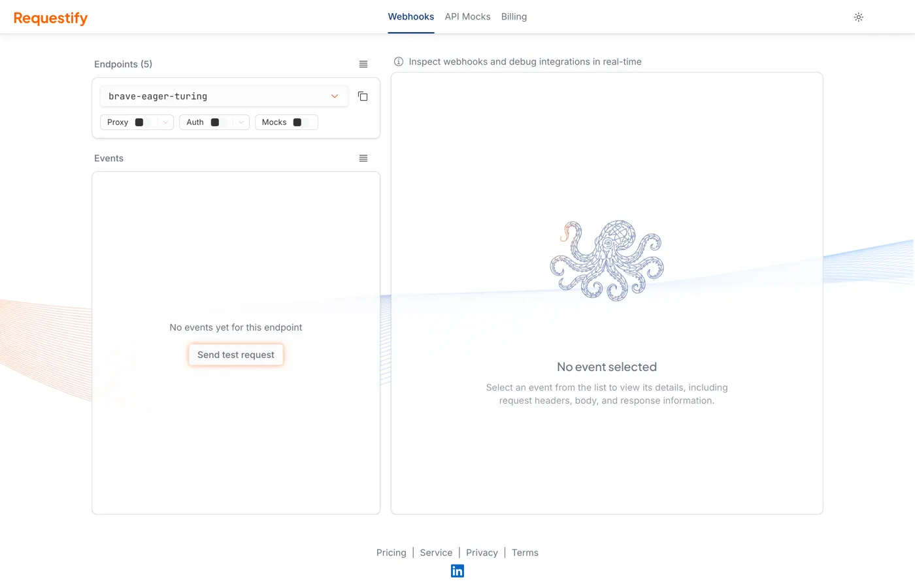Image resolution: width=915 pixels, height=588 pixels.
Task: Turn on the Mocks switch
Action: [x=301, y=122]
